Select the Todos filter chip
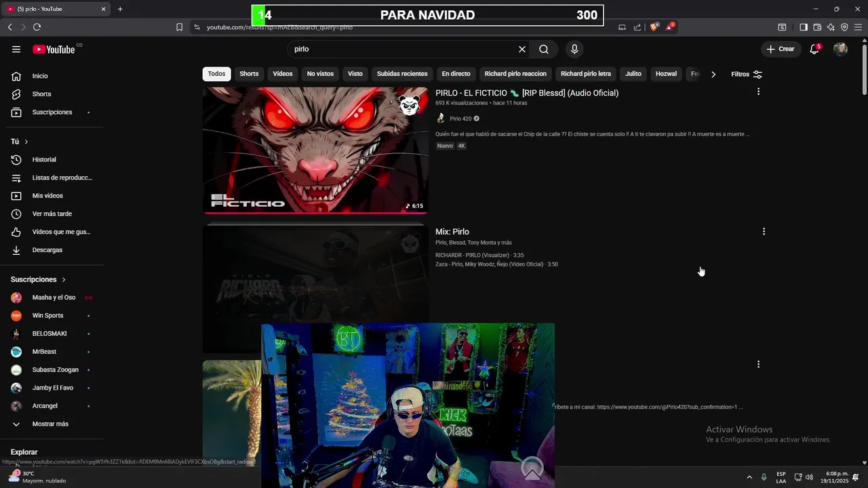 (216, 74)
